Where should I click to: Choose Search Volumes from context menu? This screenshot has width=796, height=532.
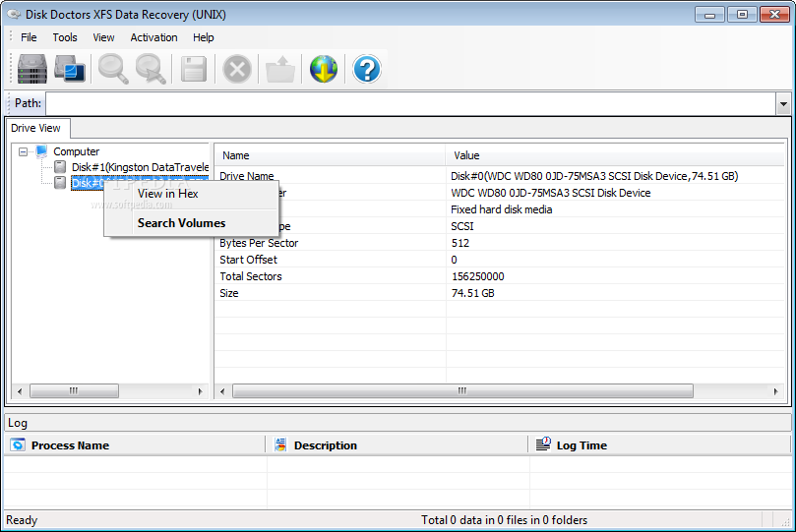(x=192, y=223)
